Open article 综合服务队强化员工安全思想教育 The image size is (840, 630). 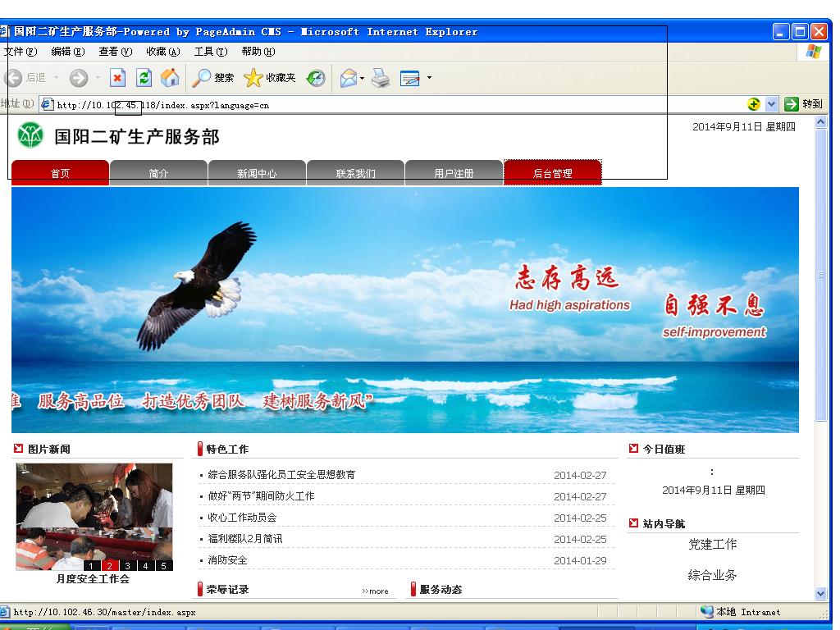[x=281, y=475]
